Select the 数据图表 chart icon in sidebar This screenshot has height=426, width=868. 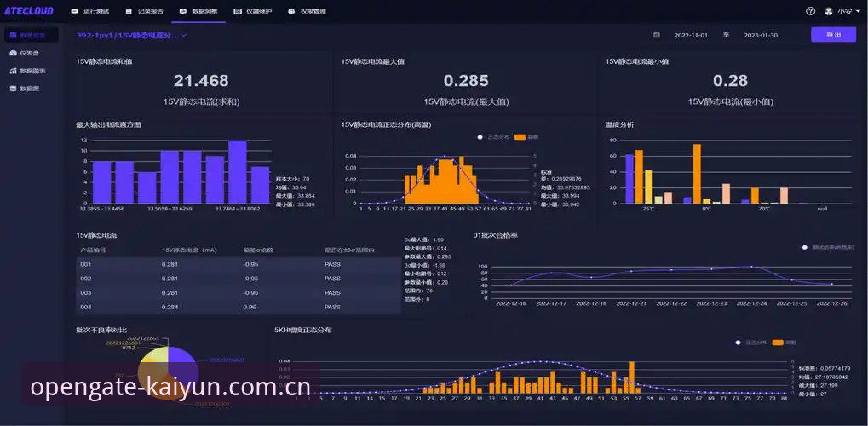[14, 71]
